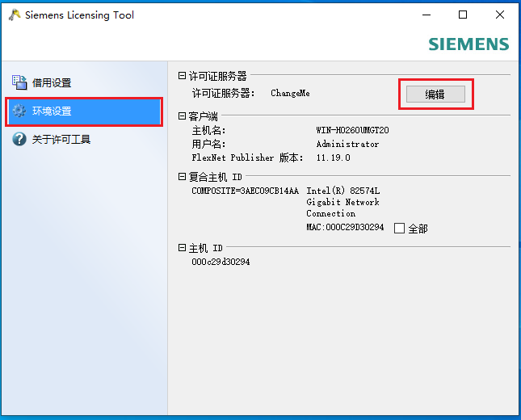Select the host ID 000c29d30294 text
This screenshot has height=420, width=521.
pos(221,262)
